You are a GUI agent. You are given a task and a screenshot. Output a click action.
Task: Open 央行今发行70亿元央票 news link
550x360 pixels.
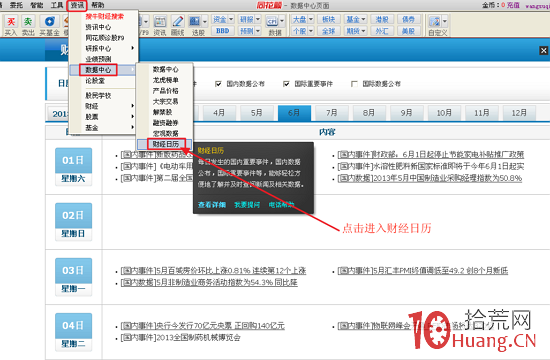pos(202,326)
